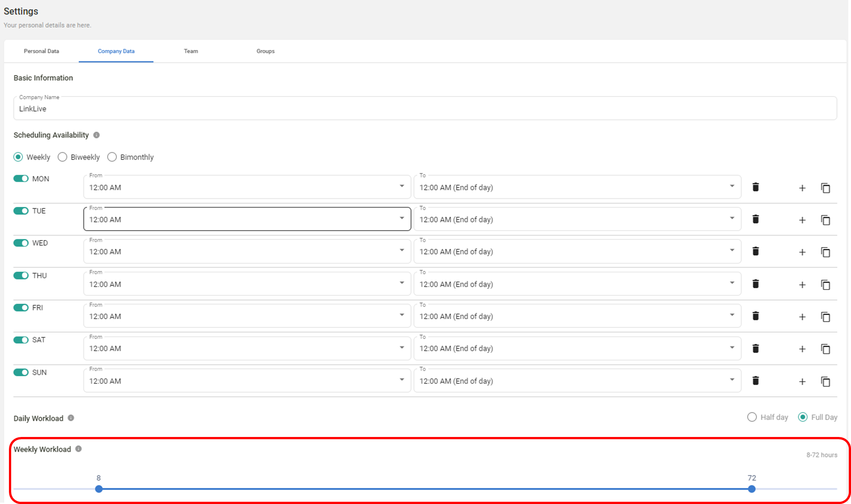Disable the MON availability toggle
Viewport: 851px width, 504px height.
(21, 179)
